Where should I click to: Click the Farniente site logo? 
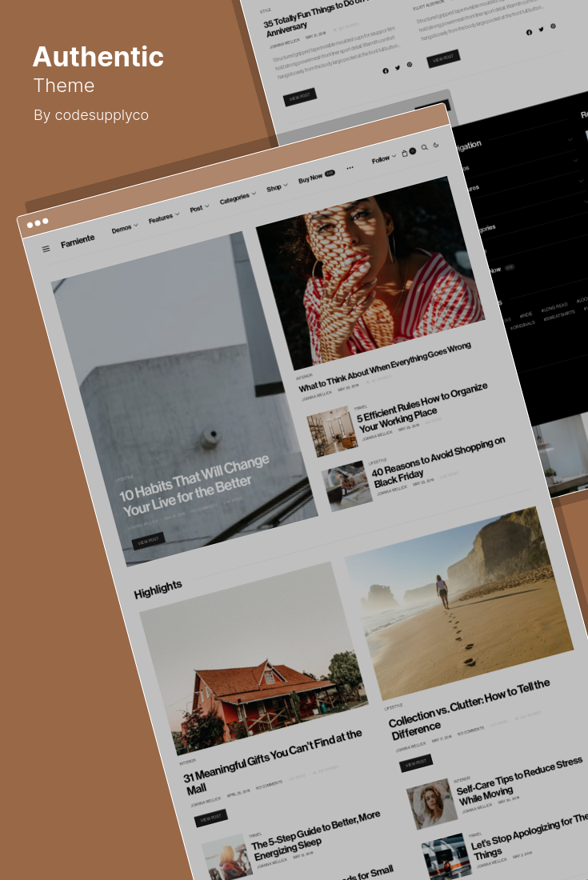pos(78,240)
